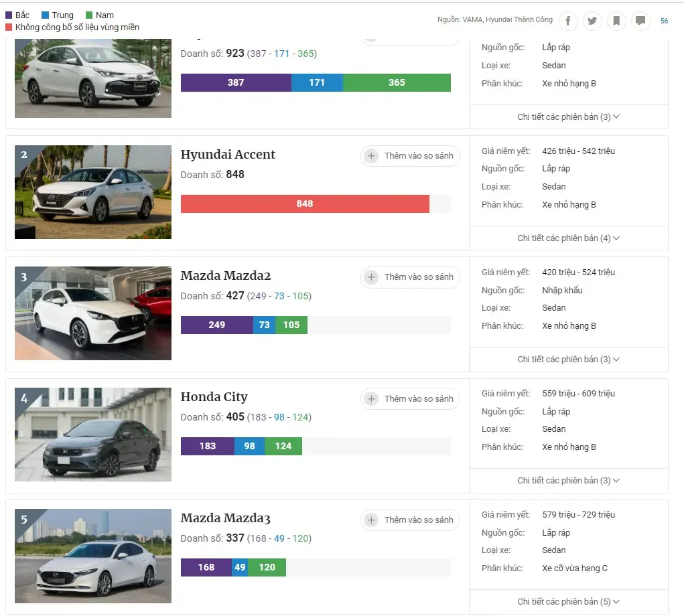Open comments via speech bubble icon

pos(640,21)
